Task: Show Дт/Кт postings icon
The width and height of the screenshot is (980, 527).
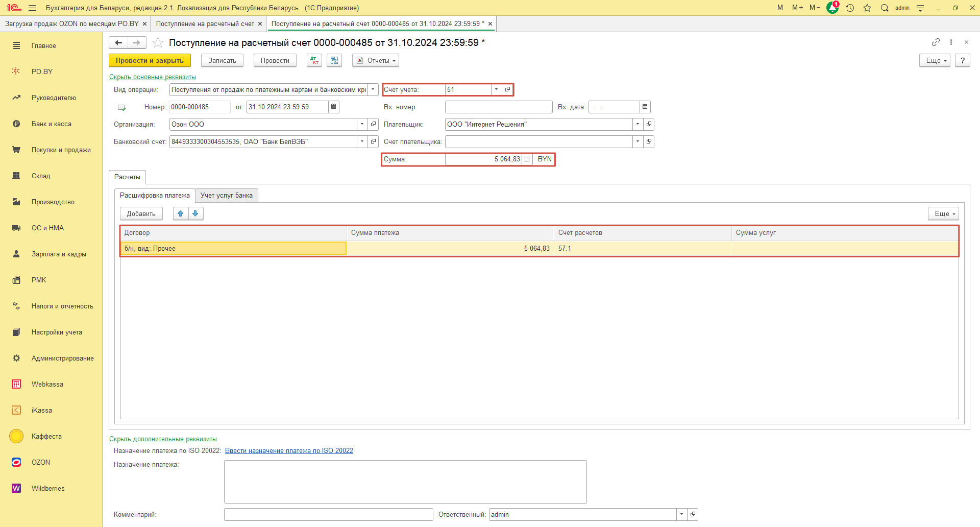Action: [x=314, y=60]
